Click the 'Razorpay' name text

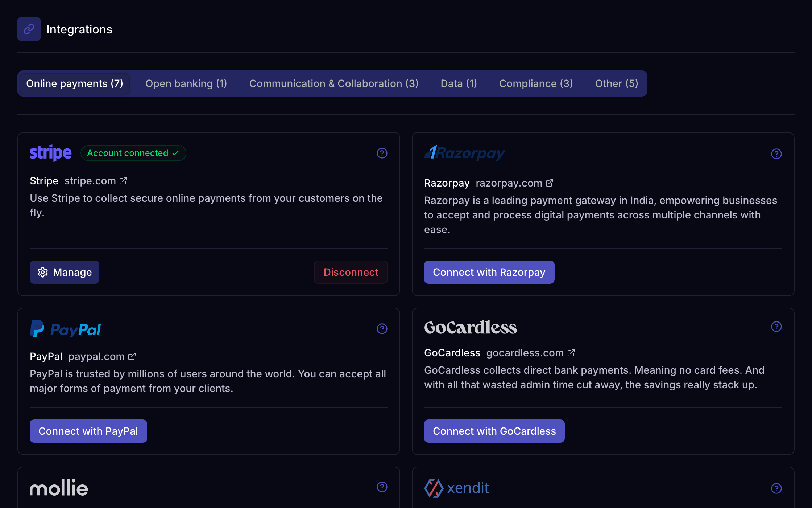447,183
